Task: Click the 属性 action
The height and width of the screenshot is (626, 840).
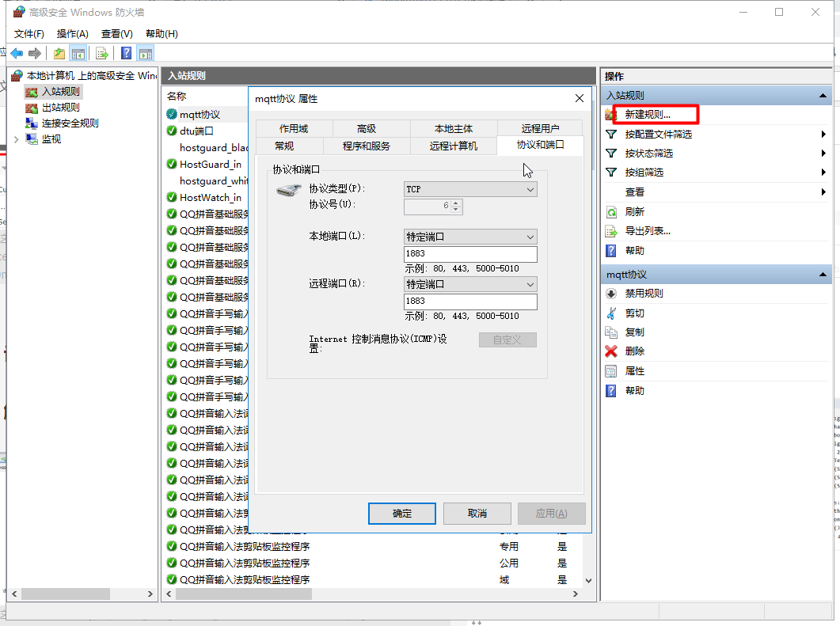Action: click(x=634, y=371)
